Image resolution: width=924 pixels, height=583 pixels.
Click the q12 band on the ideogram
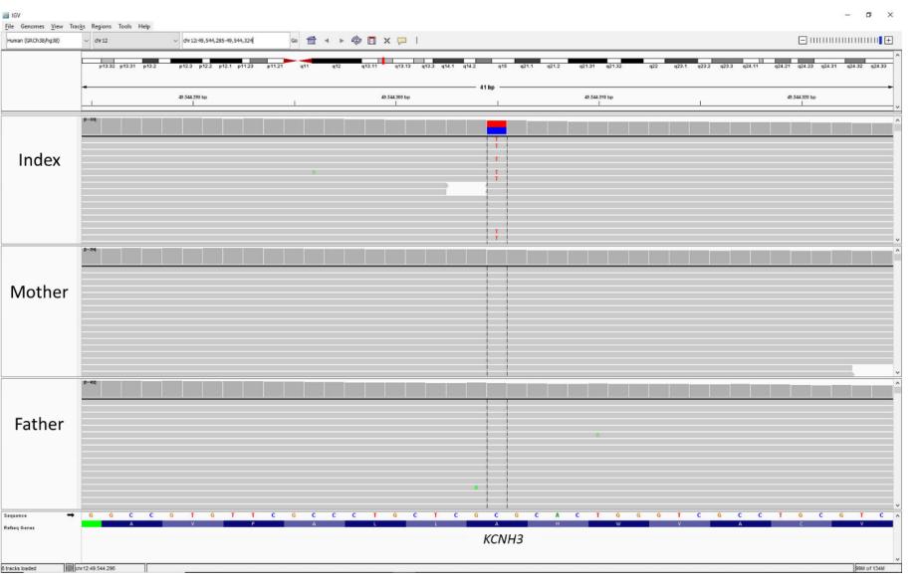[x=337, y=61]
